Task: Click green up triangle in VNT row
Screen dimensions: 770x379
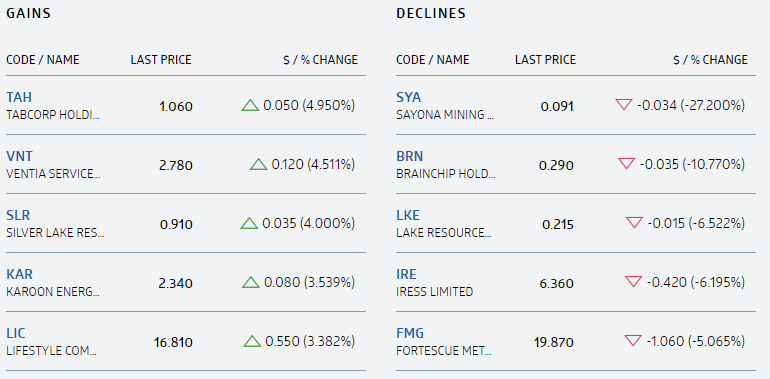Action: pos(258,164)
